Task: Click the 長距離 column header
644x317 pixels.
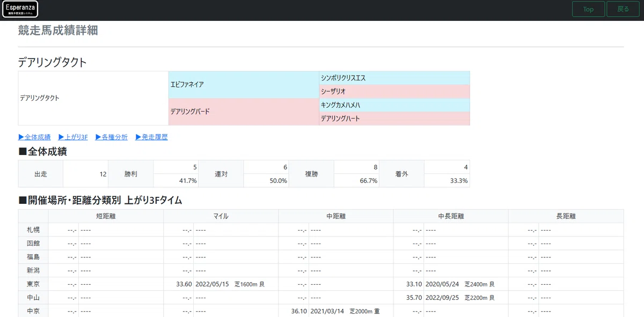Action: (566, 216)
